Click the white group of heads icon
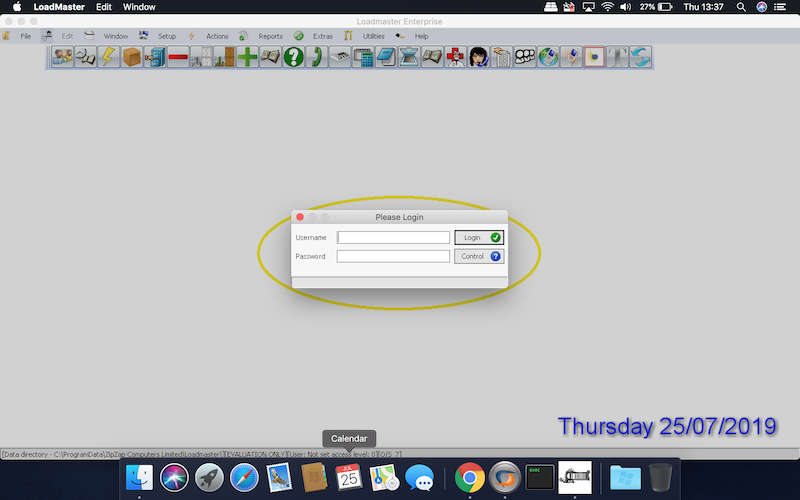This screenshot has width=800, height=500. pyautogui.click(x=525, y=57)
